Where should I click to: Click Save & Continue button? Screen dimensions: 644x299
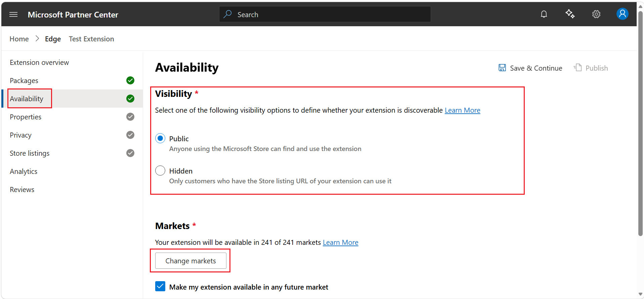click(x=530, y=68)
